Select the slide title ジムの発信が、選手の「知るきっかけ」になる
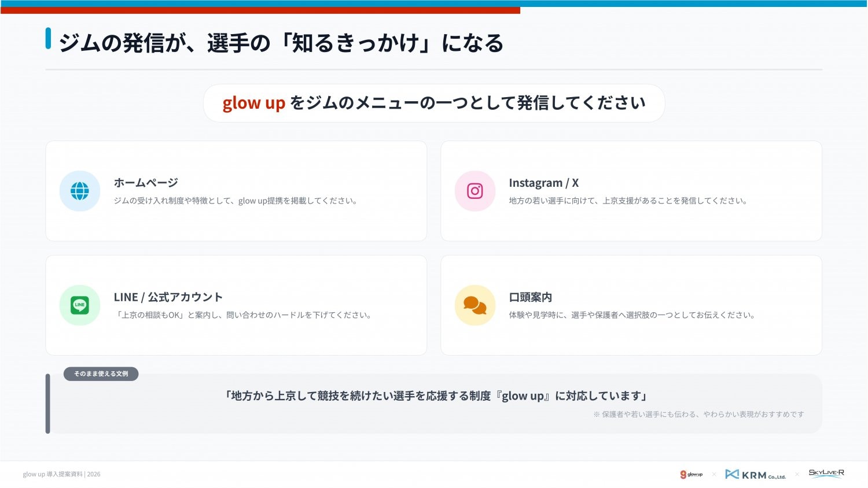Image resolution: width=868 pixels, height=488 pixels. coord(281,43)
